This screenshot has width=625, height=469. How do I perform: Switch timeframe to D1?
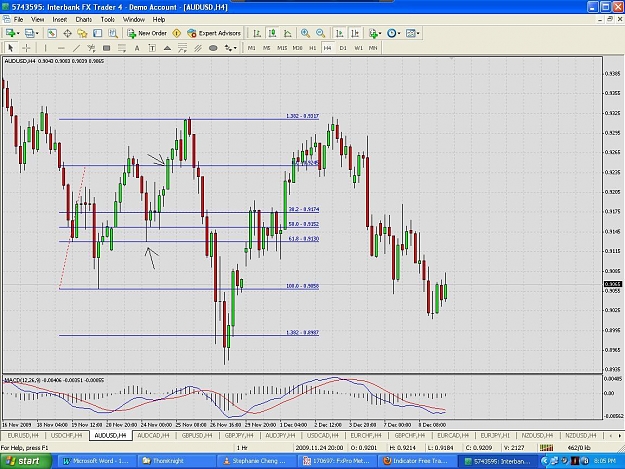(x=343, y=48)
